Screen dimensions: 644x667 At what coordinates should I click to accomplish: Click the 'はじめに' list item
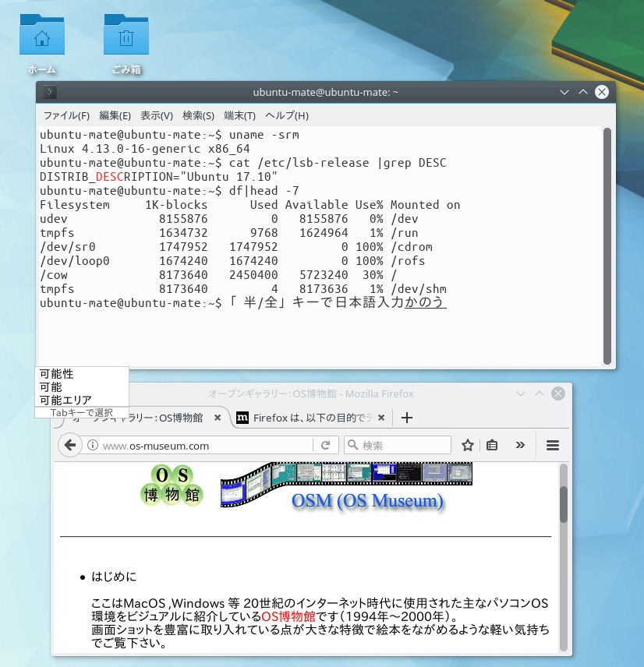114,577
